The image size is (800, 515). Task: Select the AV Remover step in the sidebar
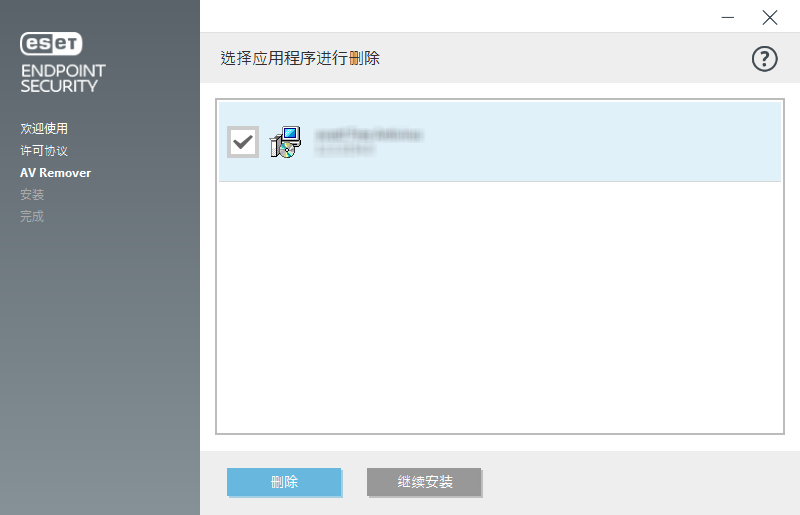(x=56, y=173)
